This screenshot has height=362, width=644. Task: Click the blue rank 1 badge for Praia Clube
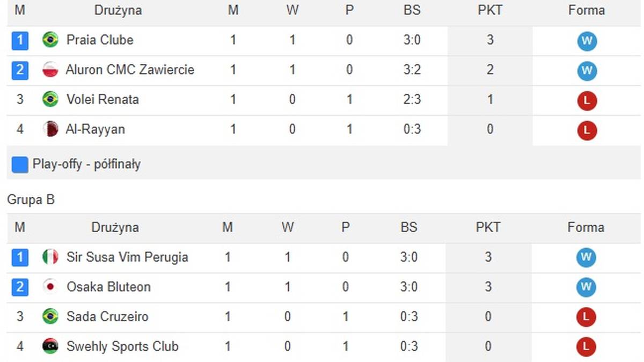click(20, 41)
